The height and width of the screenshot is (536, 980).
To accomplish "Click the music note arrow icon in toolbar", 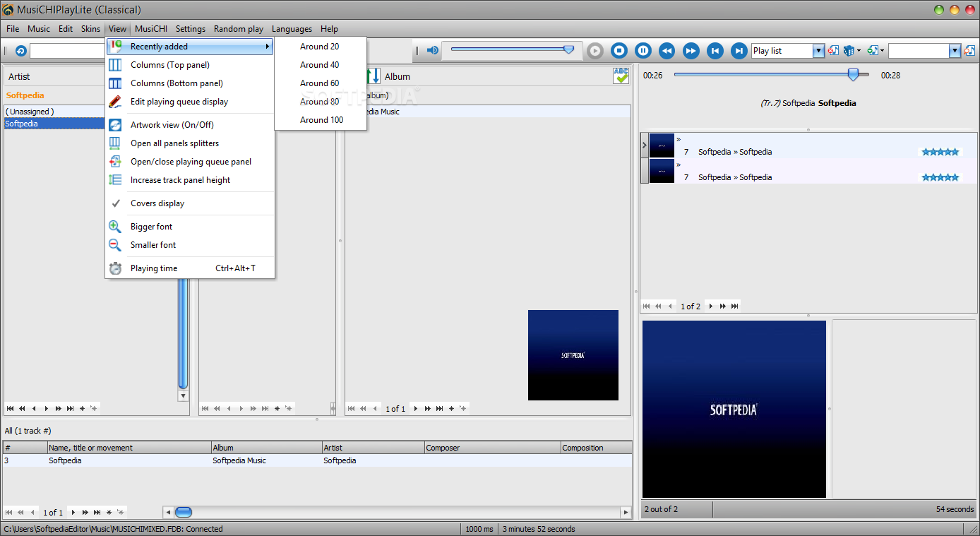I will [x=873, y=51].
